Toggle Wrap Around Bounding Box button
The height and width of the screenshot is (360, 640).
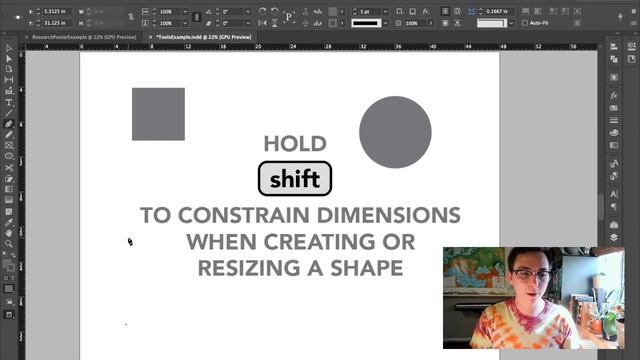coord(457,11)
